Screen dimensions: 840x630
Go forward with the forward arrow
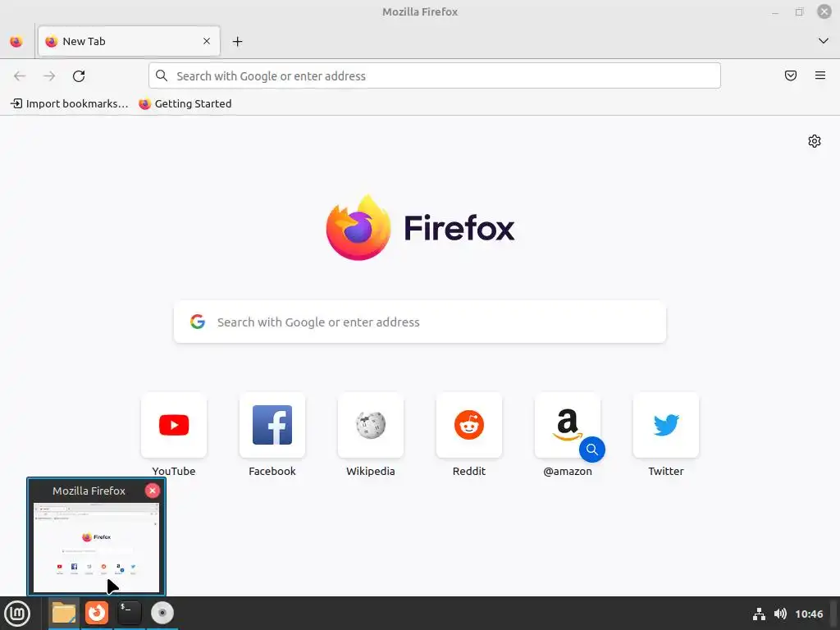(x=49, y=76)
